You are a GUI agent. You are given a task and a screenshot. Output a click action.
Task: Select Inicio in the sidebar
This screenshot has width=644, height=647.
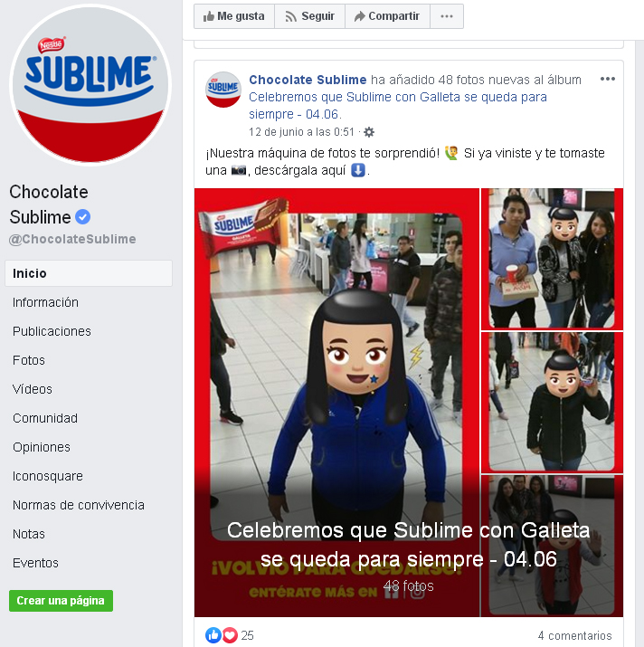point(89,273)
